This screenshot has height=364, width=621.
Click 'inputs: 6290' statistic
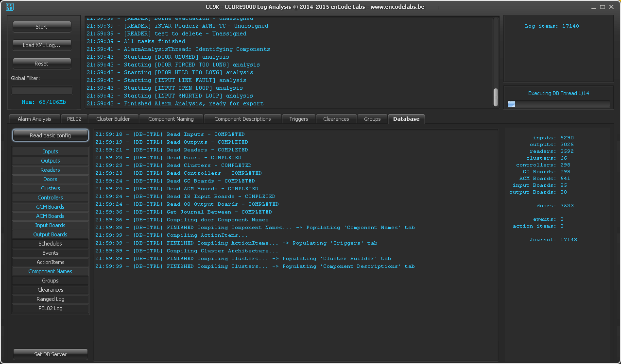(x=553, y=138)
